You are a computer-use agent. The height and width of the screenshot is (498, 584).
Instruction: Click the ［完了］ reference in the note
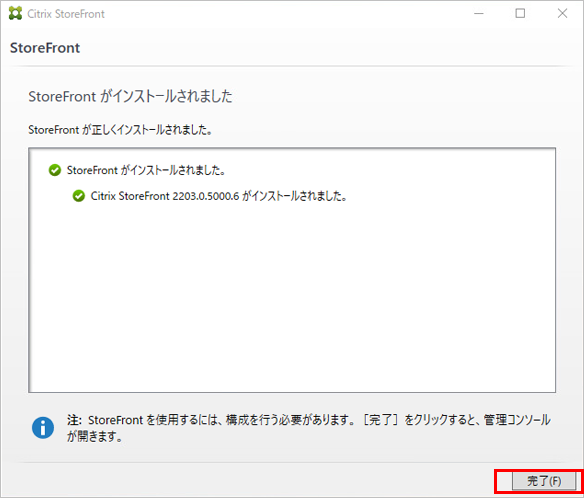[381, 420]
